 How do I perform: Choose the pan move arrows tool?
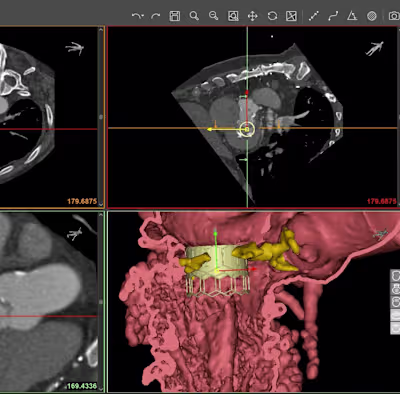[252, 16]
